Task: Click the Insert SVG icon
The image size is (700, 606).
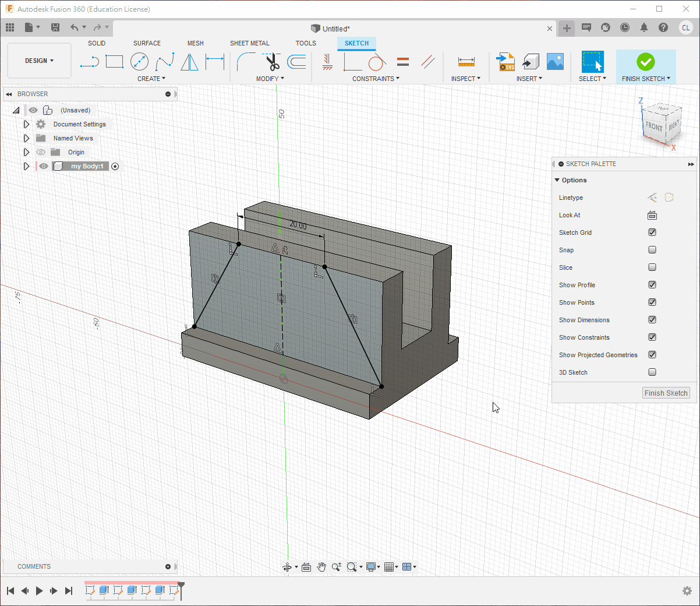Action: coord(505,61)
